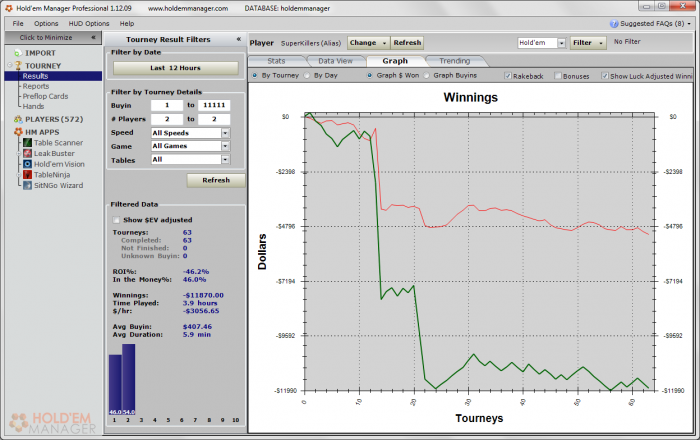Click the maximum Buyin field showing 11111
The width and height of the screenshot is (700, 440).
click(214, 105)
